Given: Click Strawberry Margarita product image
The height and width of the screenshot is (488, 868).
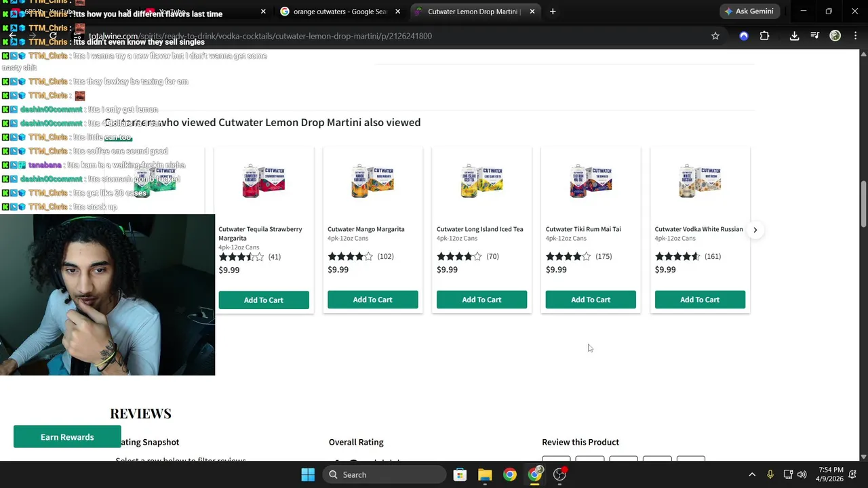Looking at the screenshot, I should click(x=264, y=181).
